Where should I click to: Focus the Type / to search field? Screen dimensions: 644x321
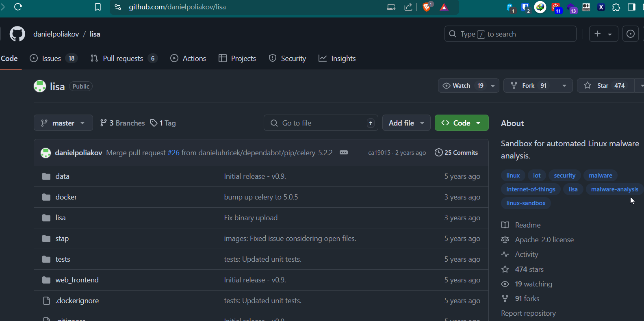point(510,34)
